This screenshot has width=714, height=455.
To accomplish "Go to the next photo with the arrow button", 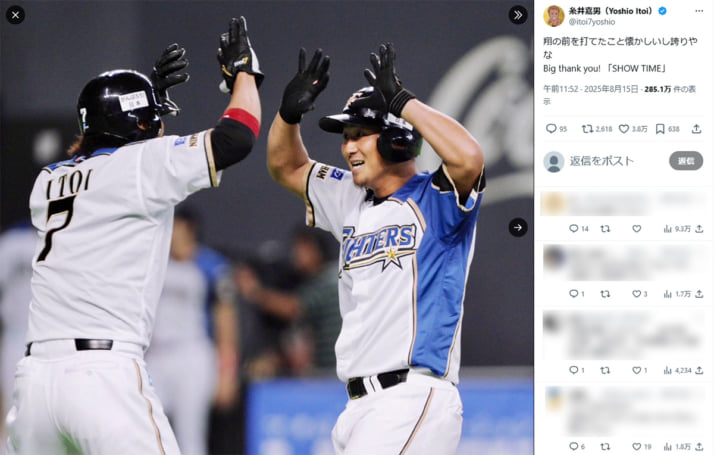I will click(518, 227).
